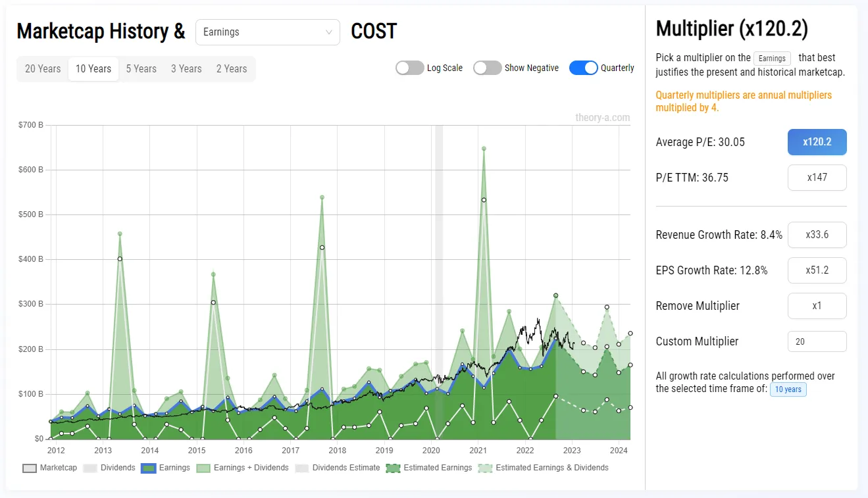Click the COST ticker heading
Screen dimensions: 868x498
coord(374,32)
